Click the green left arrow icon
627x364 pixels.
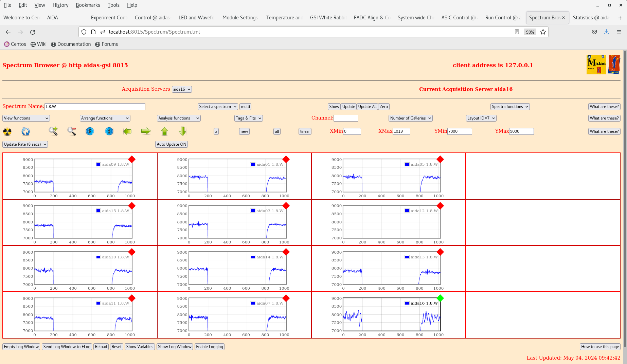(x=127, y=131)
